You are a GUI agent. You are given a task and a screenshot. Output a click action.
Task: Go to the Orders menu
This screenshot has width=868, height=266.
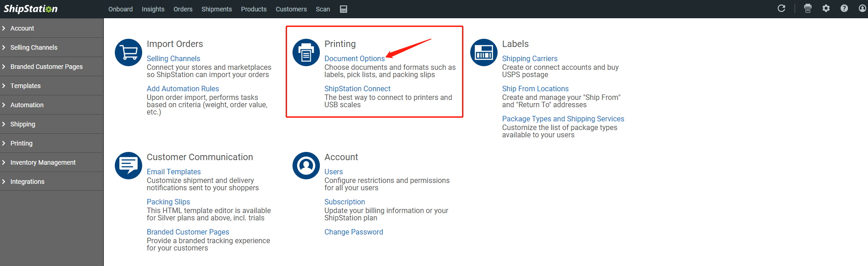coord(183,9)
